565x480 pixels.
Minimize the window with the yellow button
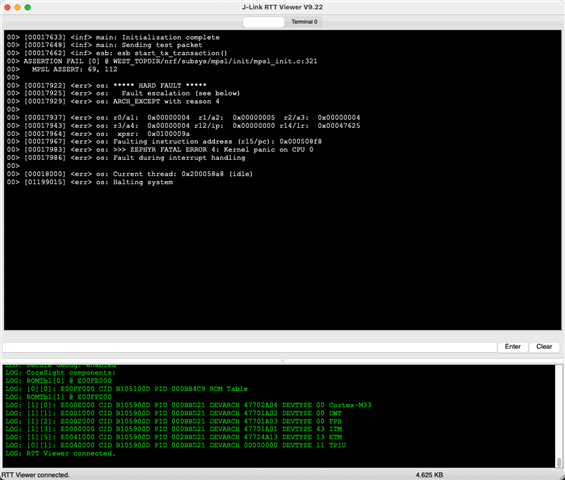tap(17, 7)
